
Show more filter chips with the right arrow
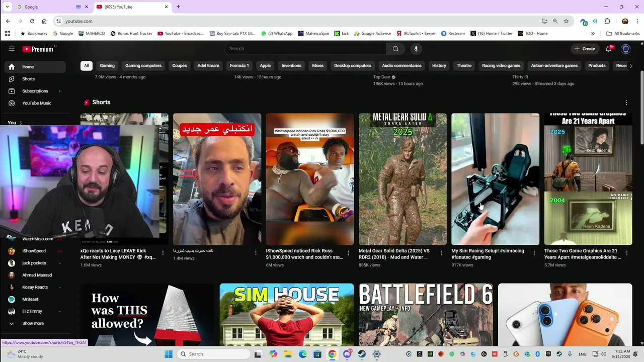click(x=631, y=65)
